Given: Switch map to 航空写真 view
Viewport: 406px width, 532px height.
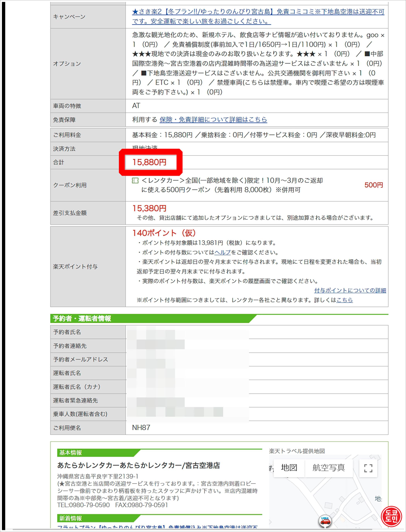Looking at the screenshot, I should [x=328, y=468].
